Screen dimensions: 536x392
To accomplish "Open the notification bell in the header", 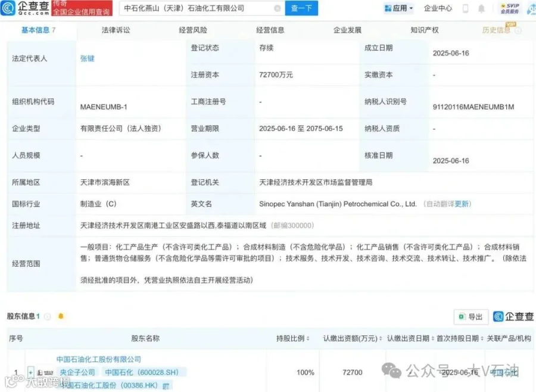I will [x=481, y=8].
